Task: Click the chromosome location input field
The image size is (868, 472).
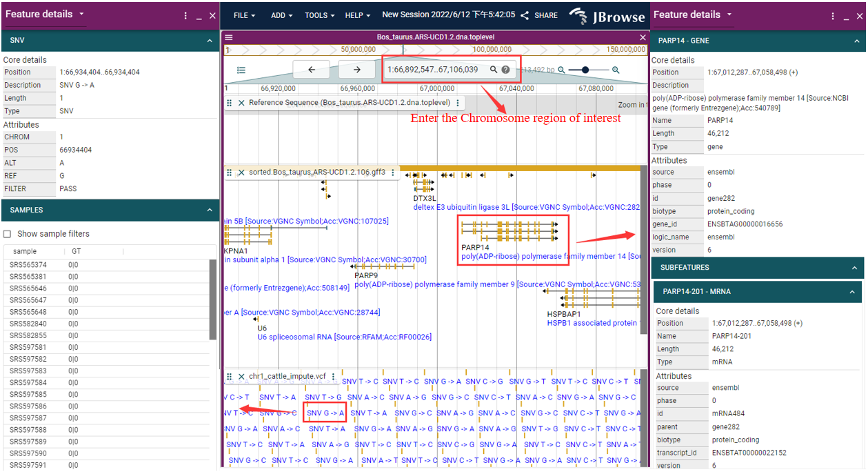Action: pyautogui.click(x=434, y=70)
